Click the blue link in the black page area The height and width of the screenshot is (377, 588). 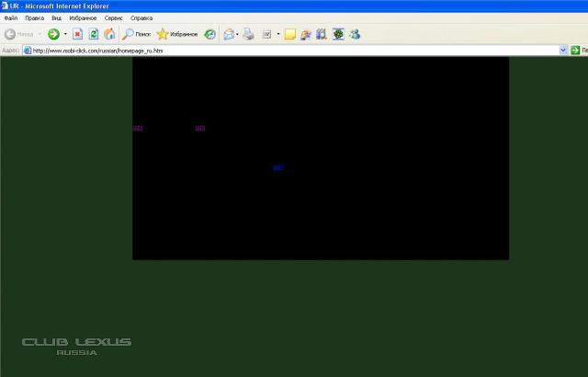pos(278,167)
